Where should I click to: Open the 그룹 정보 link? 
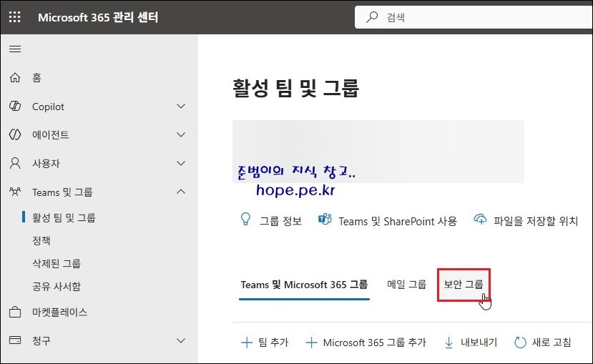tap(280, 221)
